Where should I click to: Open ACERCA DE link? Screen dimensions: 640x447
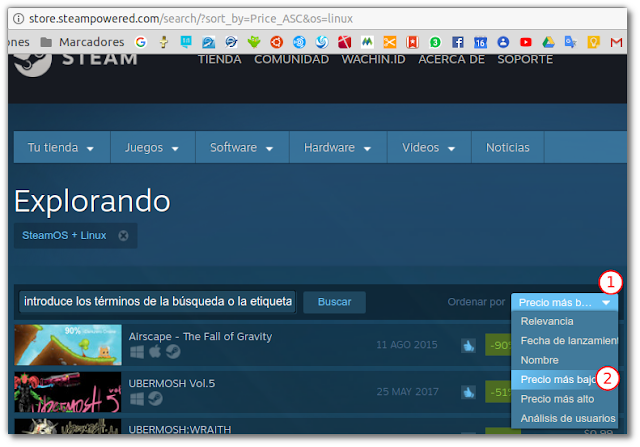point(451,60)
